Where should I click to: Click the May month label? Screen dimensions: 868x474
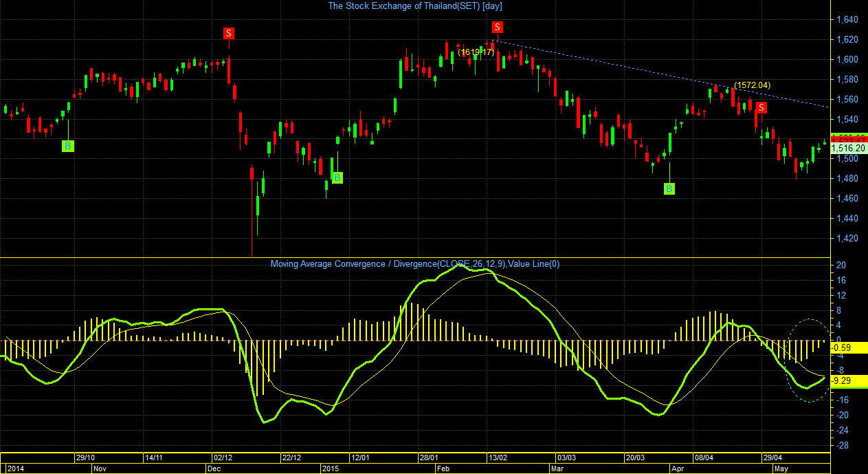[782, 468]
